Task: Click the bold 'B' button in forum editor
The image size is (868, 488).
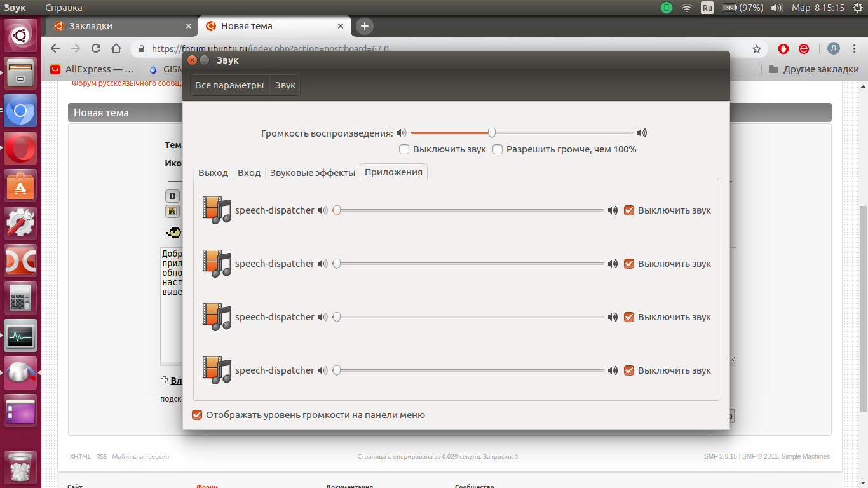Action: coord(172,196)
